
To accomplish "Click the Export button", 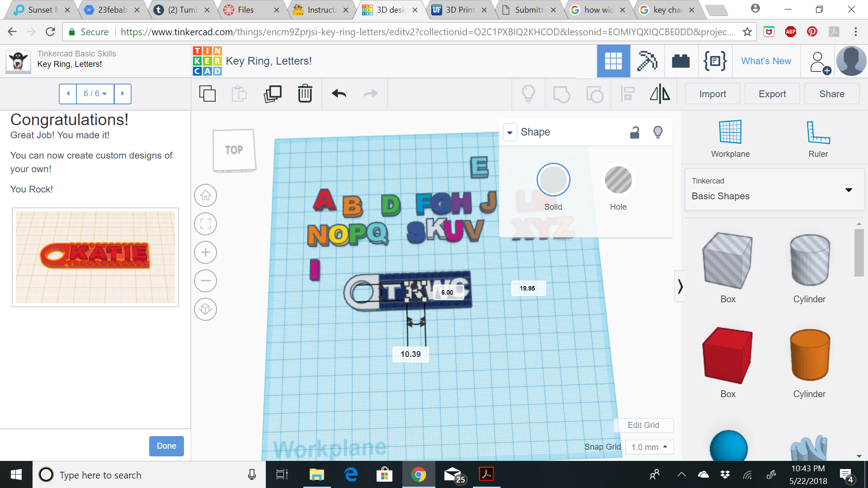I will pos(772,94).
